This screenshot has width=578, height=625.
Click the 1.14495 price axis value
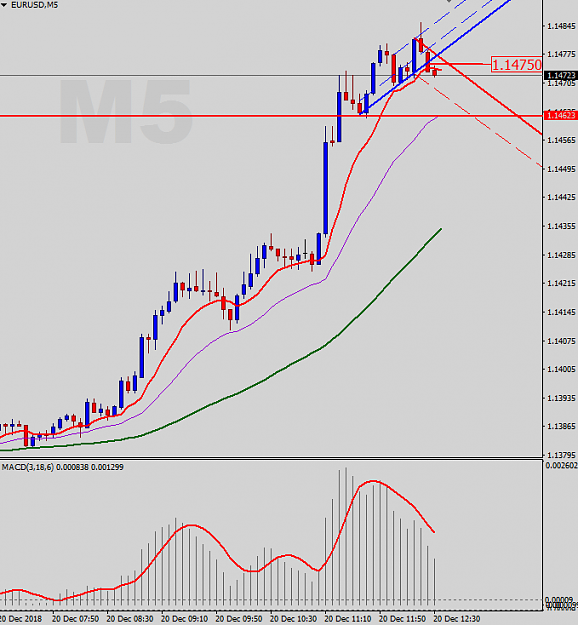point(562,169)
